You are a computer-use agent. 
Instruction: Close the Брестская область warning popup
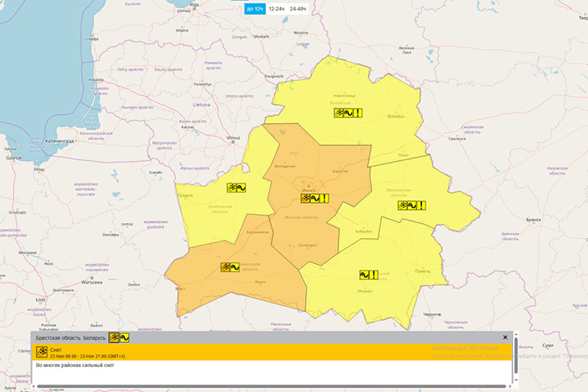[x=505, y=337]
